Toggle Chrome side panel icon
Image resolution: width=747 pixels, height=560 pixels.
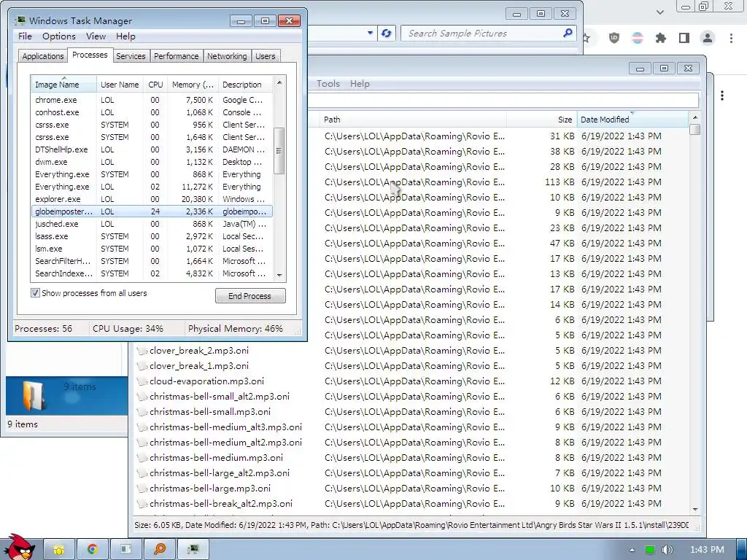click(684, 38)
